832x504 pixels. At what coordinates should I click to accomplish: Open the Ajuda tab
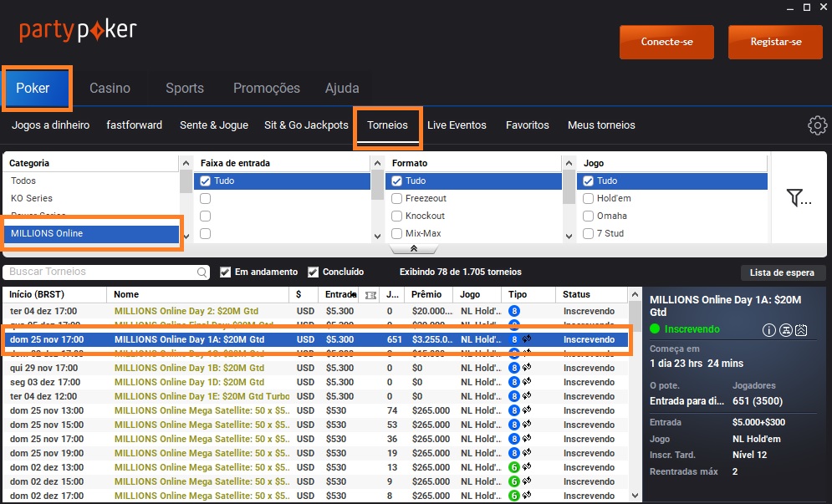tap(342, 88)
